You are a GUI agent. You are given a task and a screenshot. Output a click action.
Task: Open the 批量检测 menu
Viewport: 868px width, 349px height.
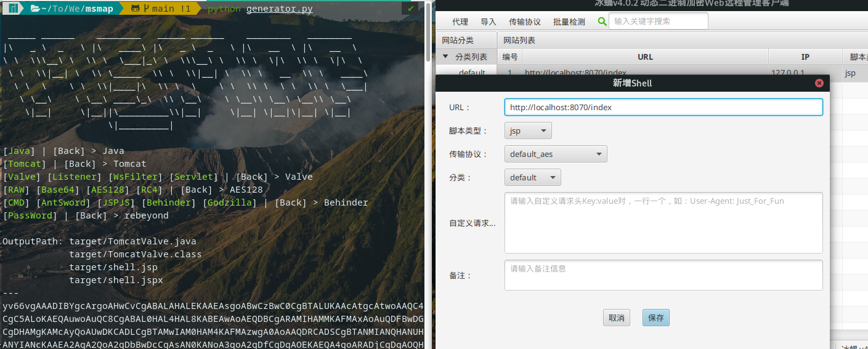(569, 22)
